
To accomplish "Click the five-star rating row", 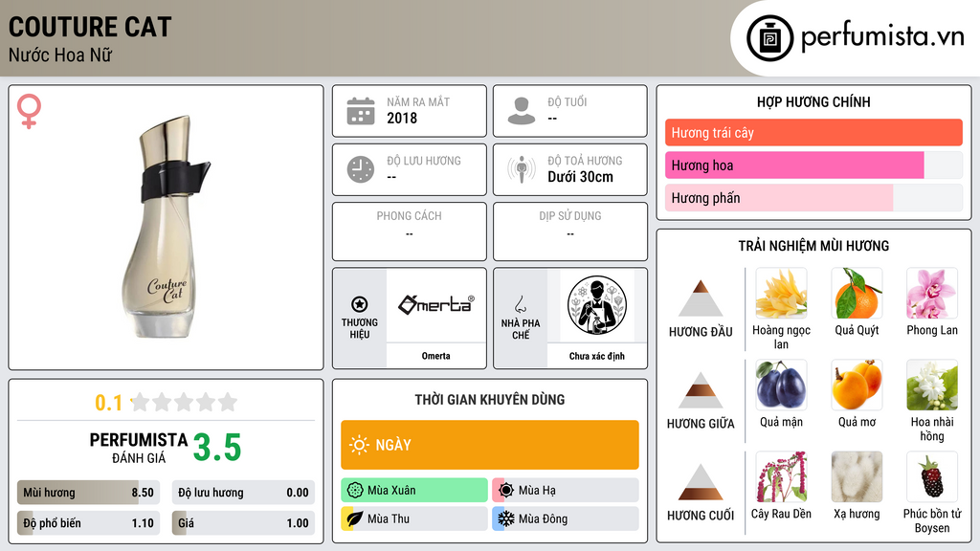I will pyautogui.click(x=184, y=402).
